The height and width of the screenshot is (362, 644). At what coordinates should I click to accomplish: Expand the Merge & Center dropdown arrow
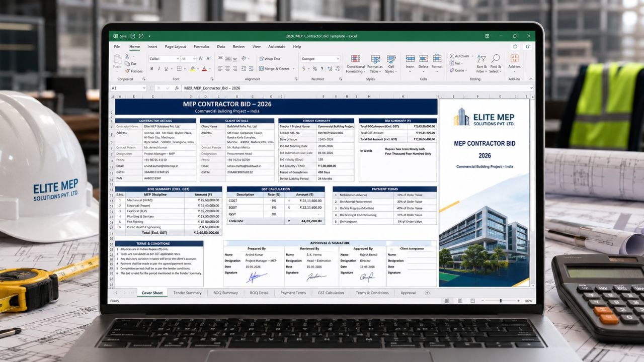click(293, 69)
